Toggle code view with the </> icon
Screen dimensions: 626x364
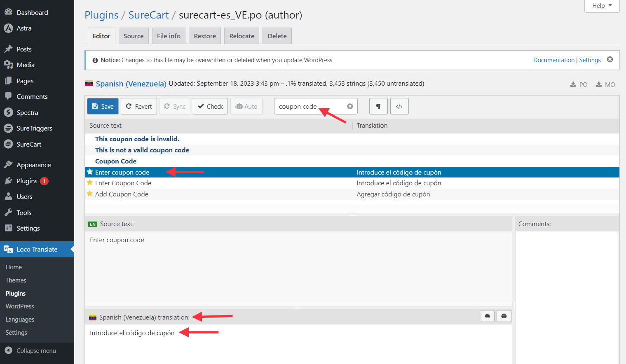tap(399, 106)
